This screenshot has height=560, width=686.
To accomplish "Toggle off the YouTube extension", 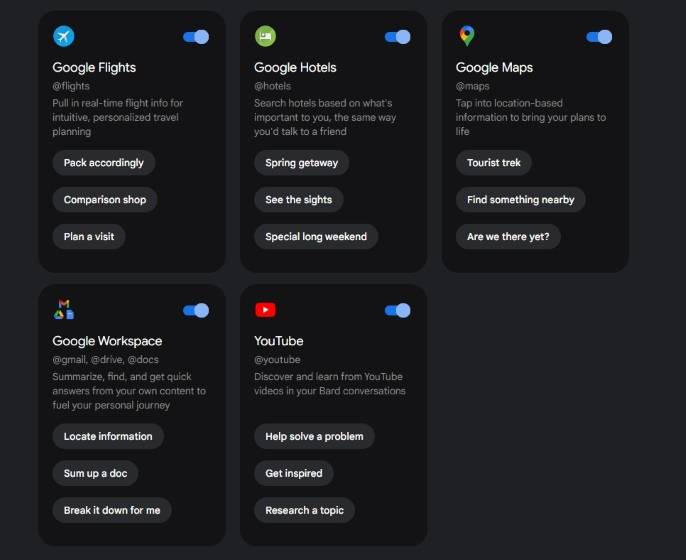I will click(x=398, y=310).
